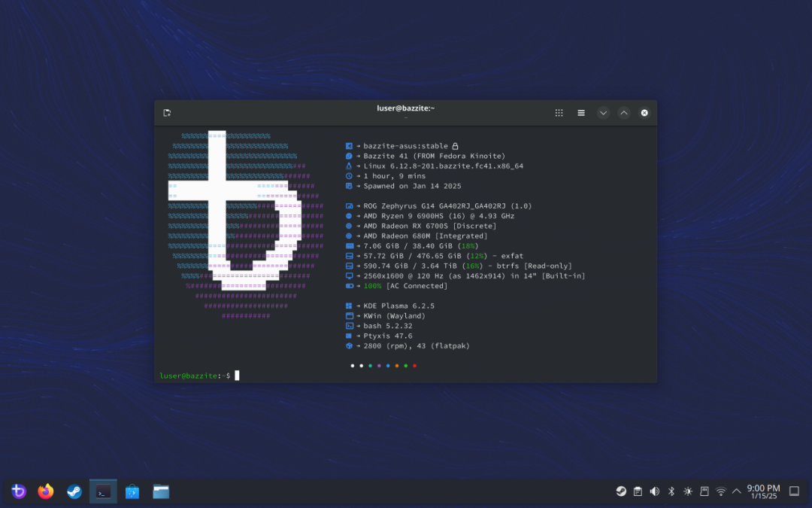The image size is (812, 508).
Task: Click the bazzite-asus:stable image line
Action: click(x=401, y=146)
